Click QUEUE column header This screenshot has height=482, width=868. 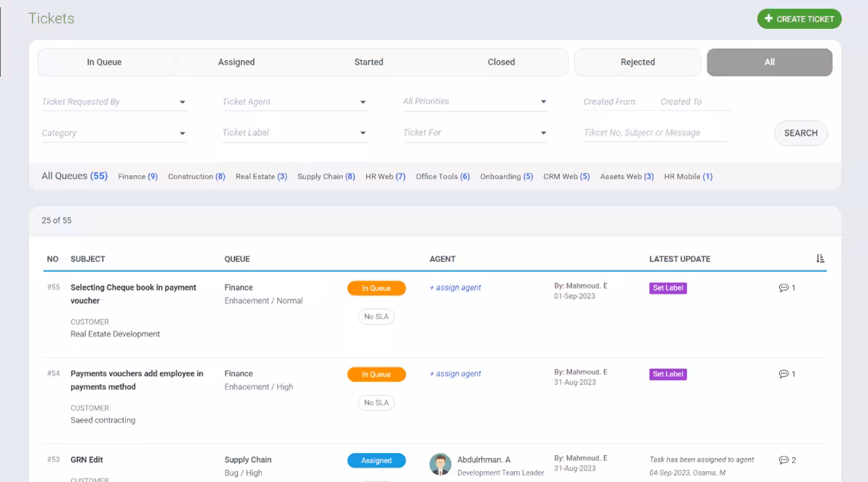pos(237,259)
